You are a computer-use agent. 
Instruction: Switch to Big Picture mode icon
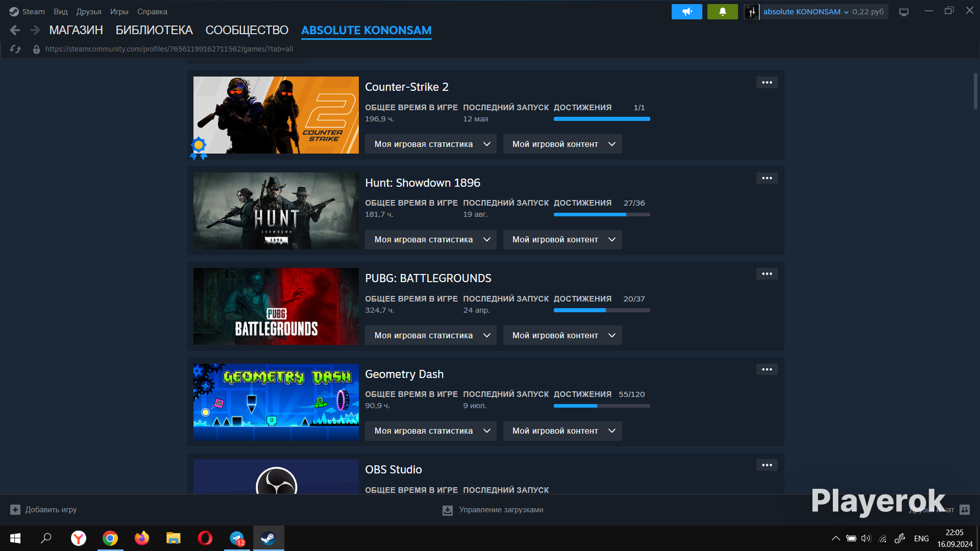click(x=904, y=12)
